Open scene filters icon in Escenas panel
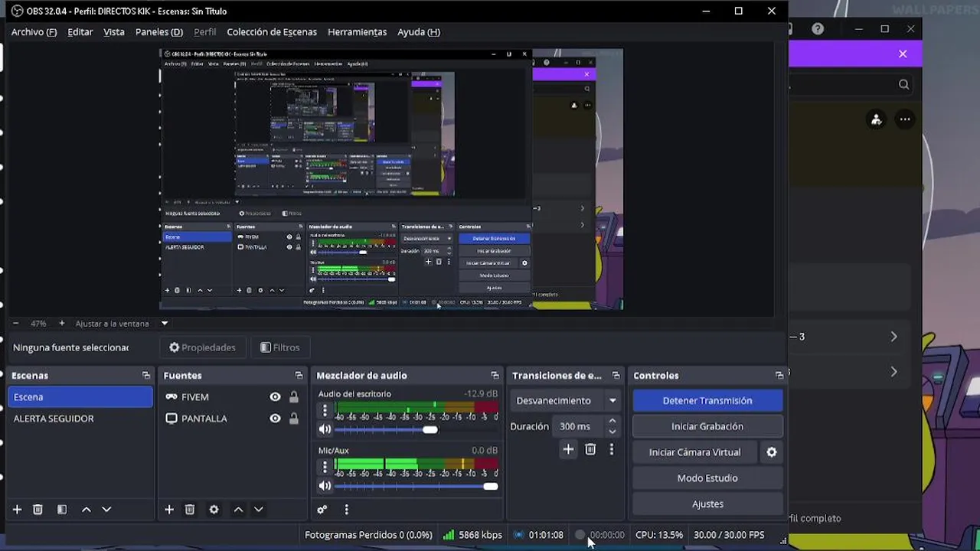980x551 pixels. (x=62, y=510)
